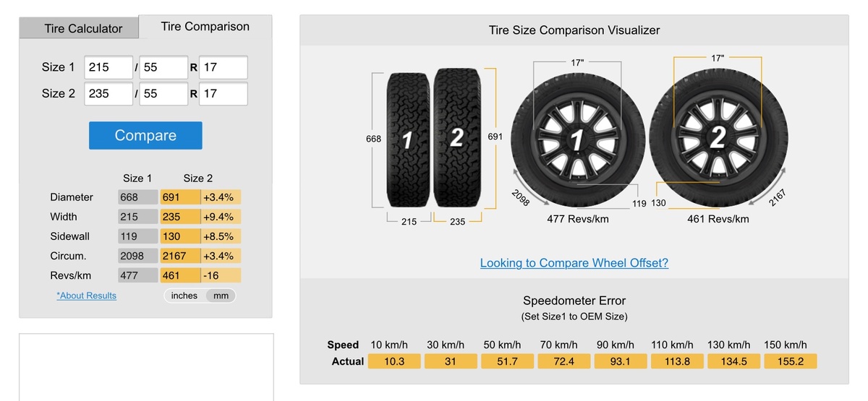
Task: Switch units to inches
Action: click(184, 296)
